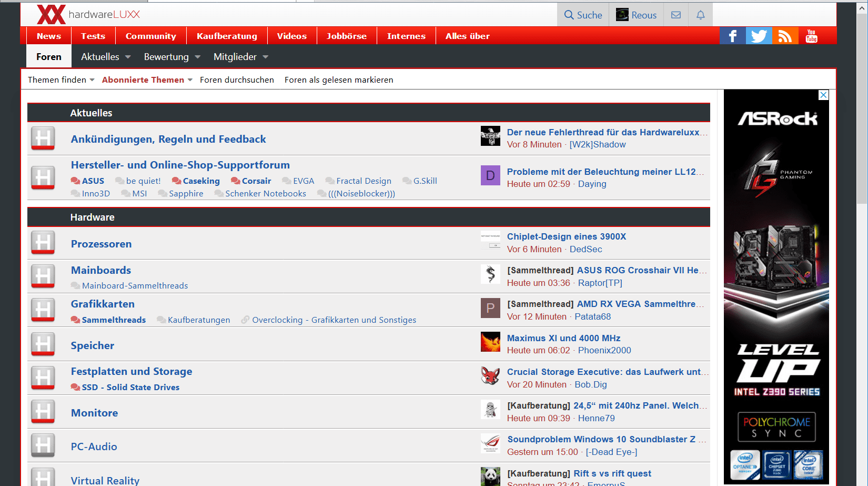Image resolution: width=868 pixels, height=486 pixels.
Task: Expand the Abonnierte Themen dropdown arrow
Action: pos(190,80)
